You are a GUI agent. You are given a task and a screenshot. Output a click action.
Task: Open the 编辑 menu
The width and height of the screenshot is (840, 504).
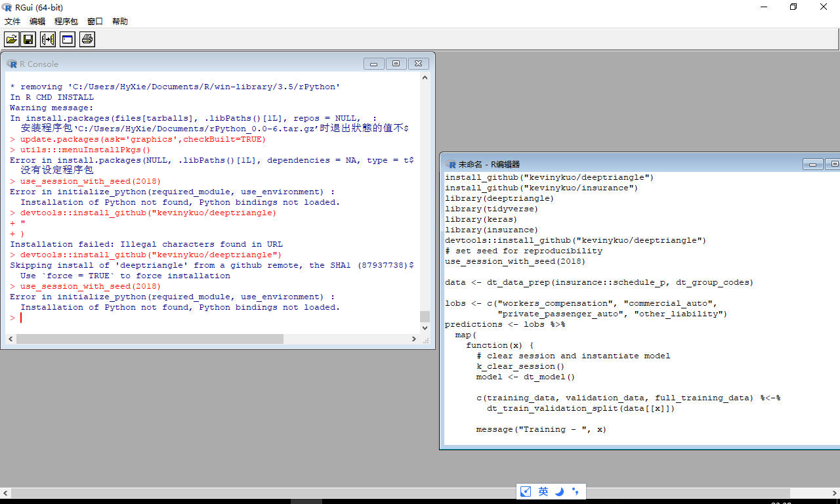click(37, 22)
